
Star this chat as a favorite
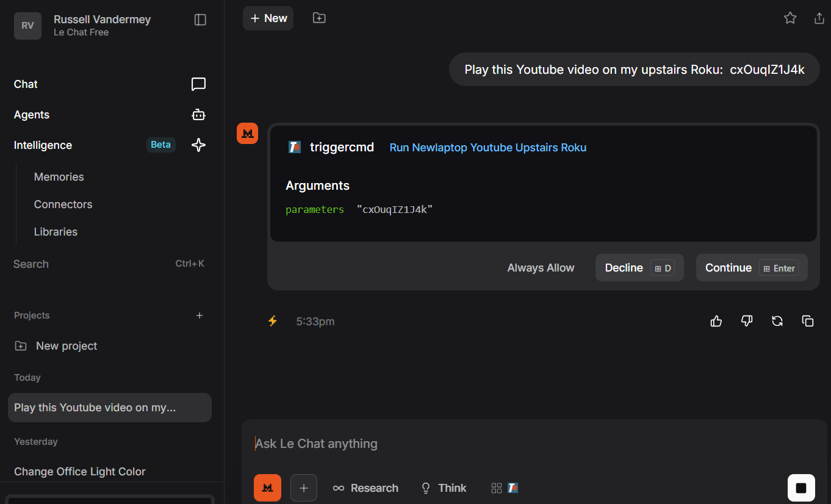click(790, 18)
